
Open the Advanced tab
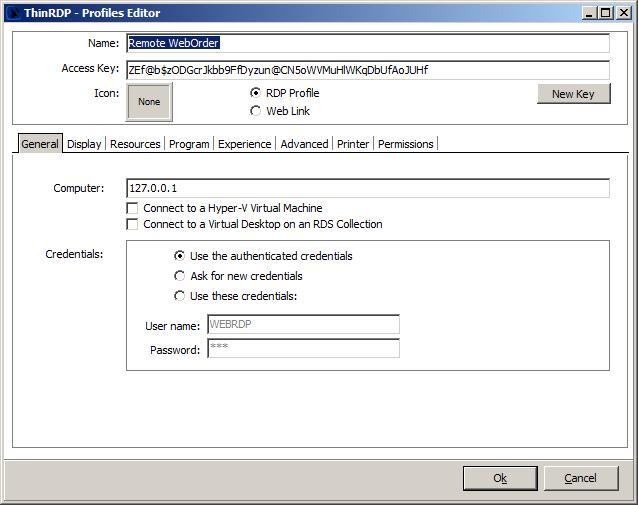coord(304,144)
